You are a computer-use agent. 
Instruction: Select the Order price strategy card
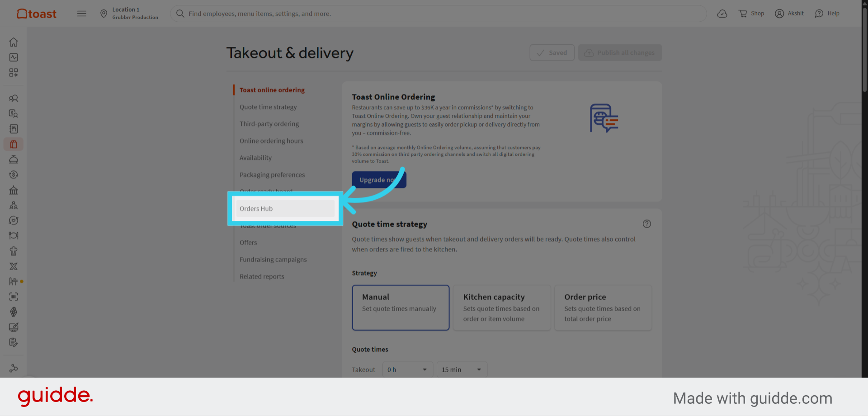(603, 308)
